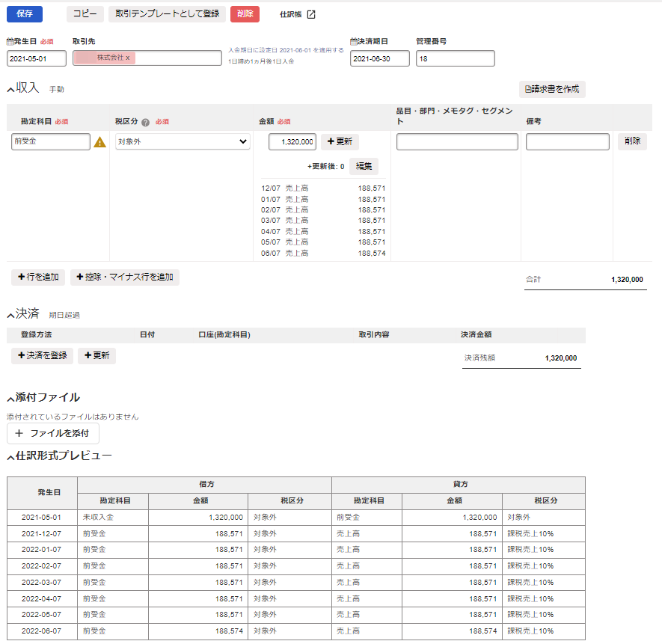Click +決済を登録 button
662x644 pixels.
[42, 355]
